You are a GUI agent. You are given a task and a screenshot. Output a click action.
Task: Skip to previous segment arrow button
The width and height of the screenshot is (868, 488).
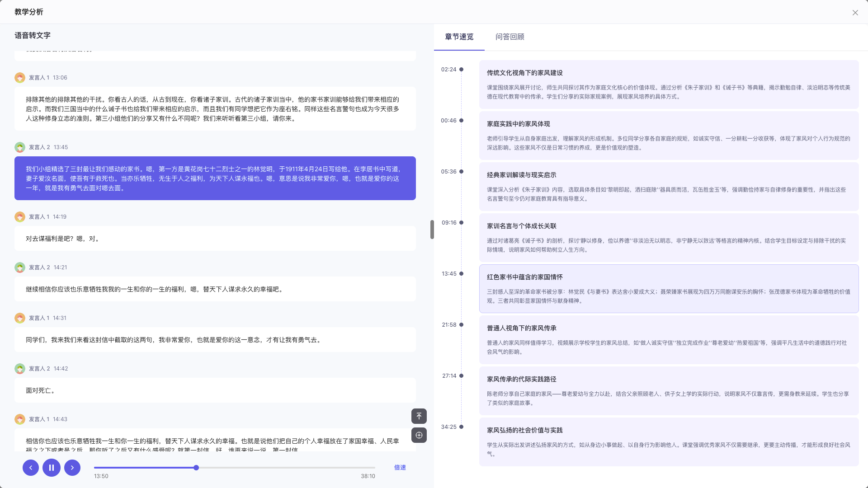tap(31, 468)
